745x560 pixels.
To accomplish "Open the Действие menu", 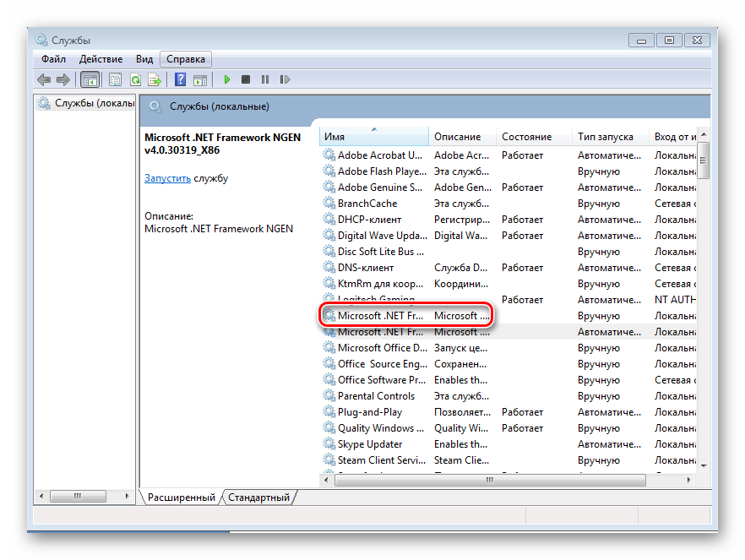I will pyautogui.click(x=101, y=59).
